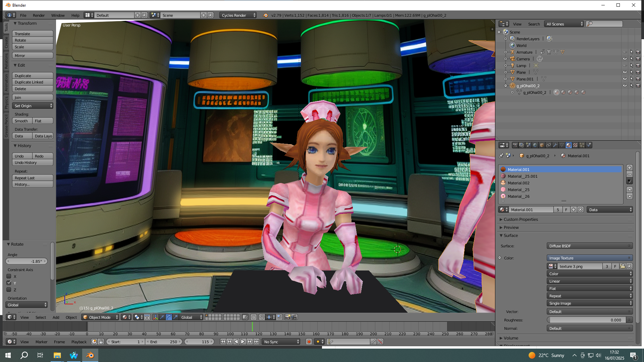Uncheck the Y constraint axis checkbox
The width and height of the screenshot is (644, 362).
pos(9,283)
